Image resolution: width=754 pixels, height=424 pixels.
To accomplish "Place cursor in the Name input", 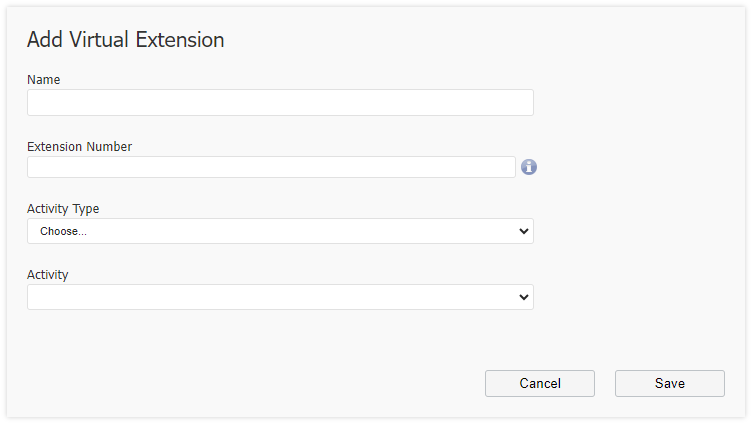I will pyautogui.click(x=280, y=103).
